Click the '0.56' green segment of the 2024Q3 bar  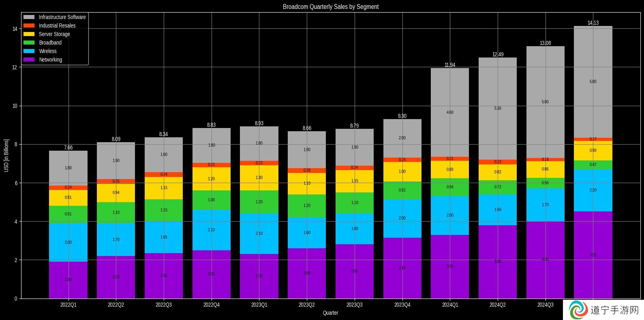coord(546,183)
